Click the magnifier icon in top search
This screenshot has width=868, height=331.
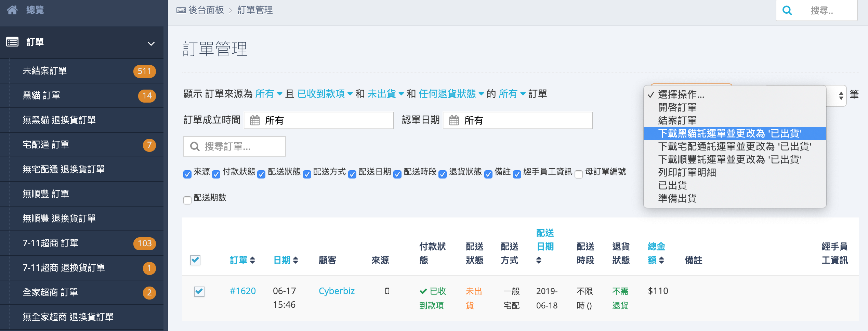tap(787, 10)
